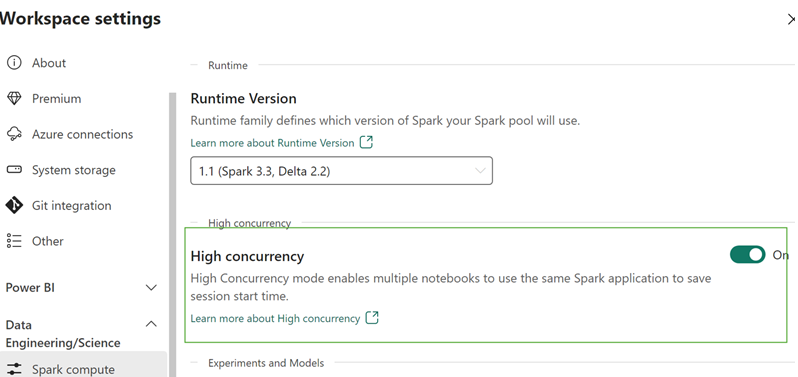This screenshot has height=377, width=798.
Task: Turn off the High concurrency toggle
Action: point(747,254)
